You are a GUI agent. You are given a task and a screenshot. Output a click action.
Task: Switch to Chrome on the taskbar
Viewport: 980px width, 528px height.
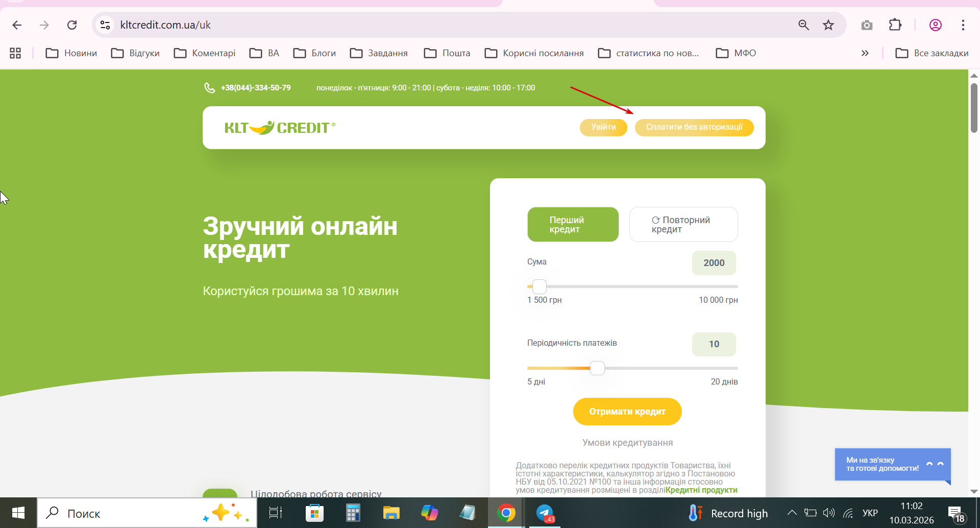pyautogui.click(x=506, y=513)
